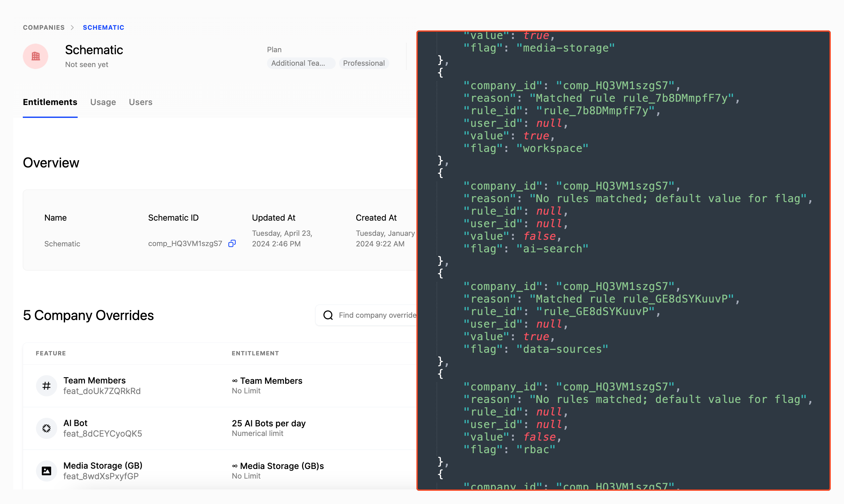844x504 pixels.
Task: Copy the Schematic ID comp_HQ3VM1szgS7
Action: pyautogui.click(x=232, y=243)
